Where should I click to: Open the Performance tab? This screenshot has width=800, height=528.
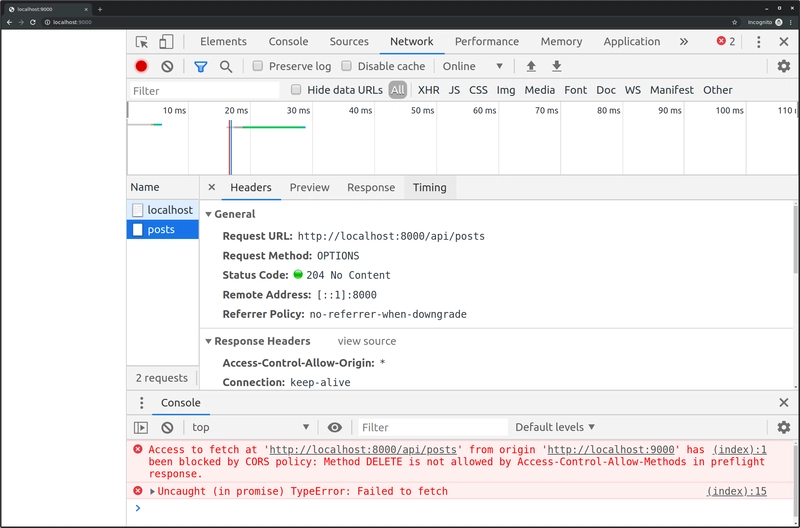[x=487, y=42]
